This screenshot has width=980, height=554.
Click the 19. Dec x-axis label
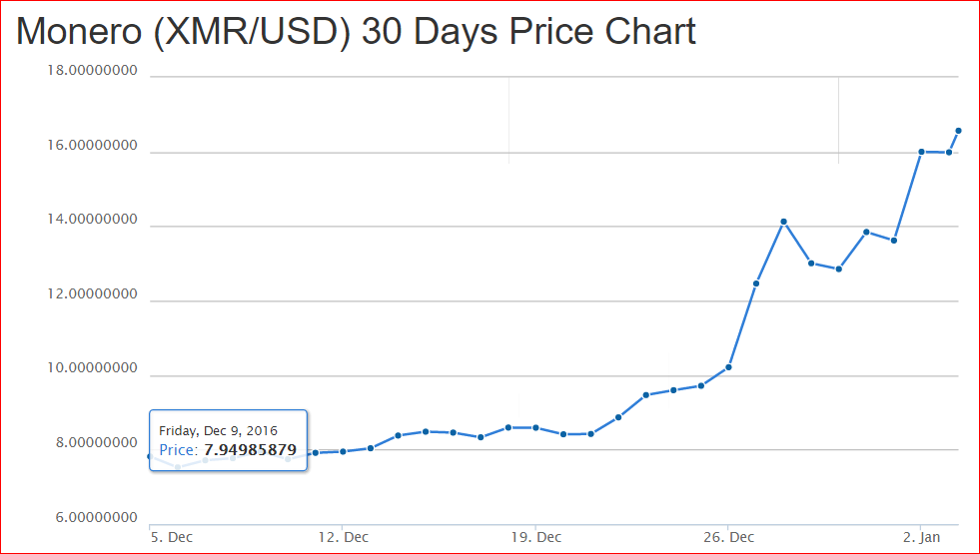pyautogui.click(x=535, y=537)
